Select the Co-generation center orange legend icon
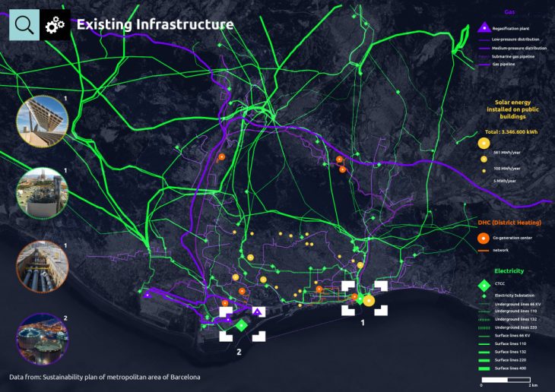Viewport: 555px width, 392px height. 483,238
